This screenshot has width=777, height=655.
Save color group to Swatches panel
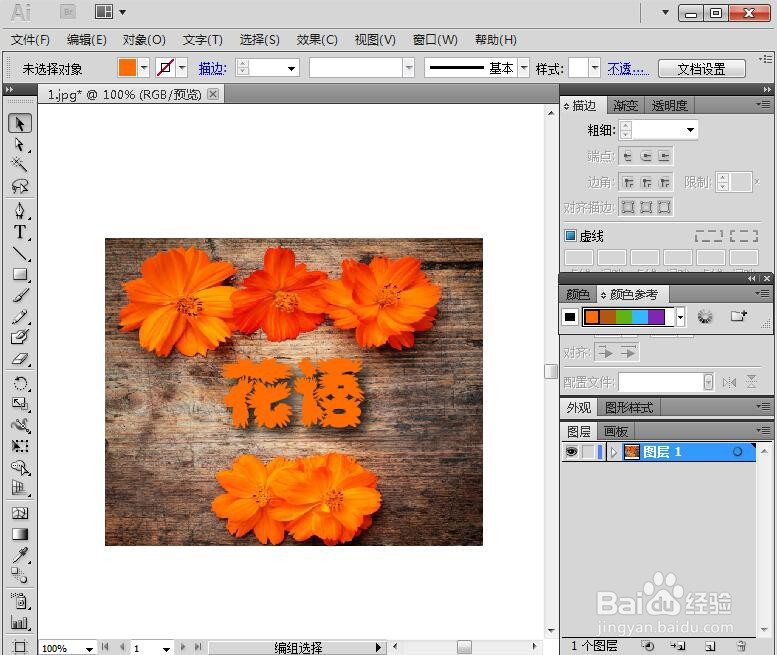pyautogui.click(x=738, y=316)
